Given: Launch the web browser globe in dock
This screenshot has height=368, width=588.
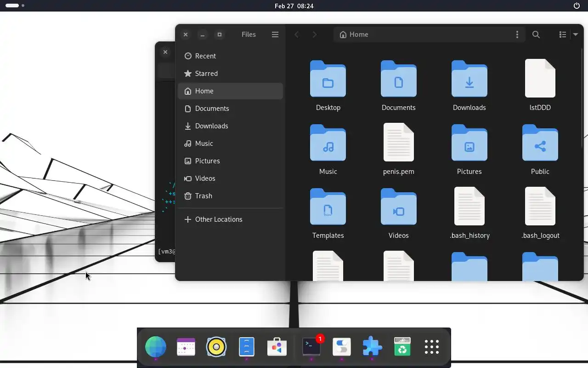Looking at the screenshot, I should pyautogui.click(x=156, y=347).
